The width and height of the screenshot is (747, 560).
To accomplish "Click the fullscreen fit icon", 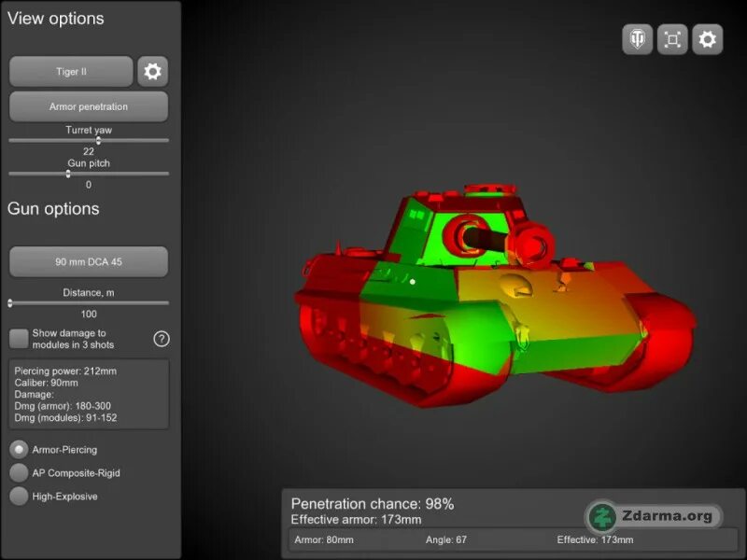I will 671,39.
